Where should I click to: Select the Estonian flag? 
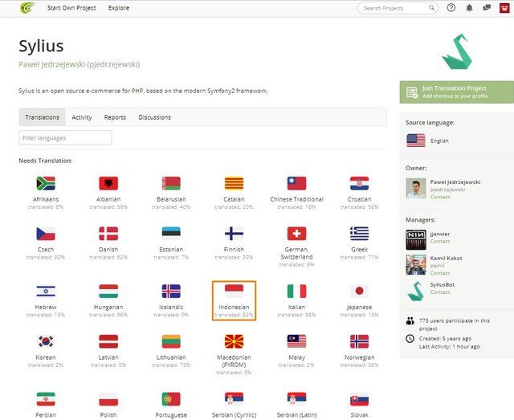point(171,234)
